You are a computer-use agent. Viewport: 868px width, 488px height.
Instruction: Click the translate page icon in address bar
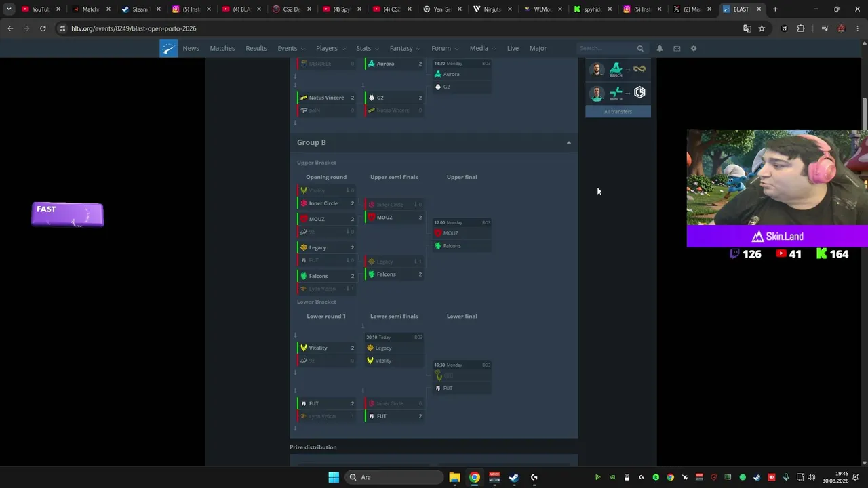pos(747,28)
